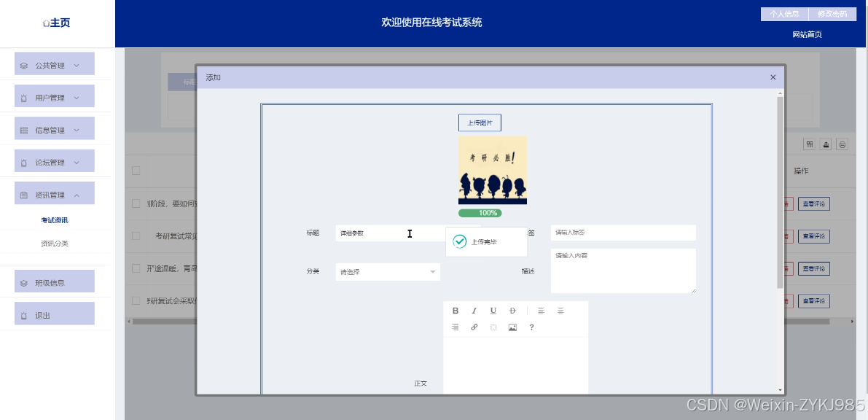Click the table's horizontal scrollbar

[x=480, y=322]
